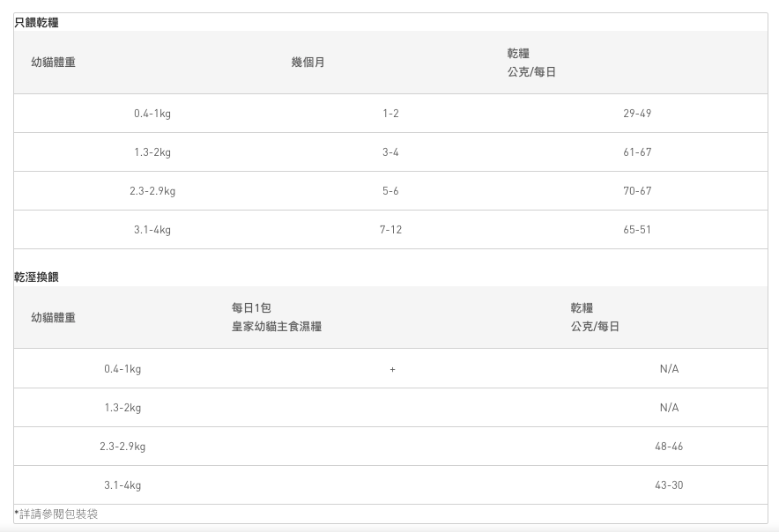
Task: Click the 43-30 grams value
Action: (x=669, y=485)
